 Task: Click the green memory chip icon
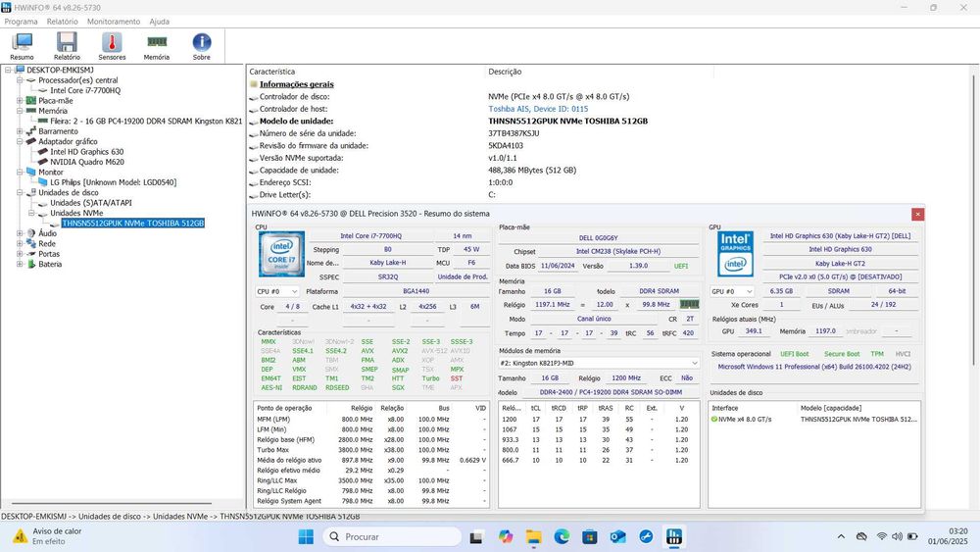[689, 304]
